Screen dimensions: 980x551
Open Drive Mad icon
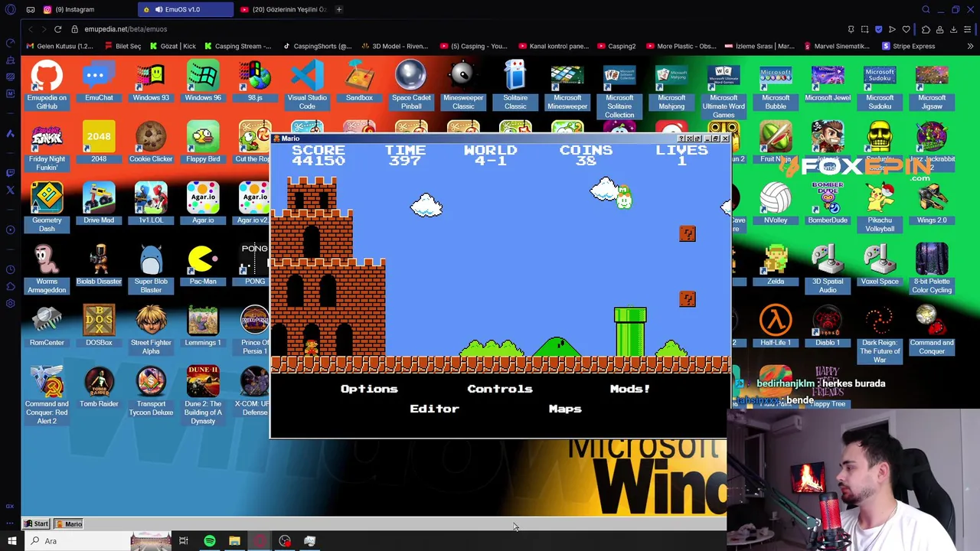coord(99,203)
